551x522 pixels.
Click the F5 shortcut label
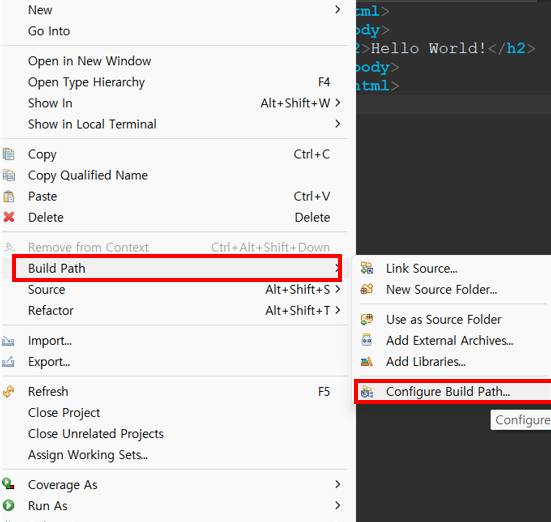324,392
